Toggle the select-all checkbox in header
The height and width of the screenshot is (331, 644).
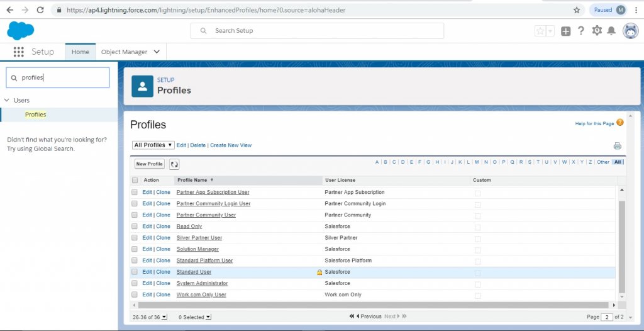pyautogui.click(x=135, y=181)
